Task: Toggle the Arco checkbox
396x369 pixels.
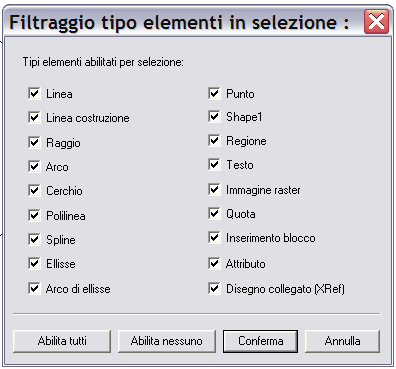Action: click(34, 166)
